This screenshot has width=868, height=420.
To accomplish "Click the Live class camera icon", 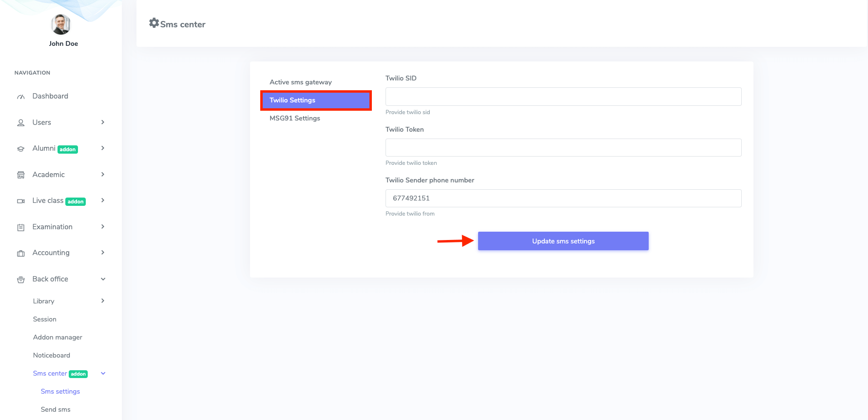I will (20, 200).
